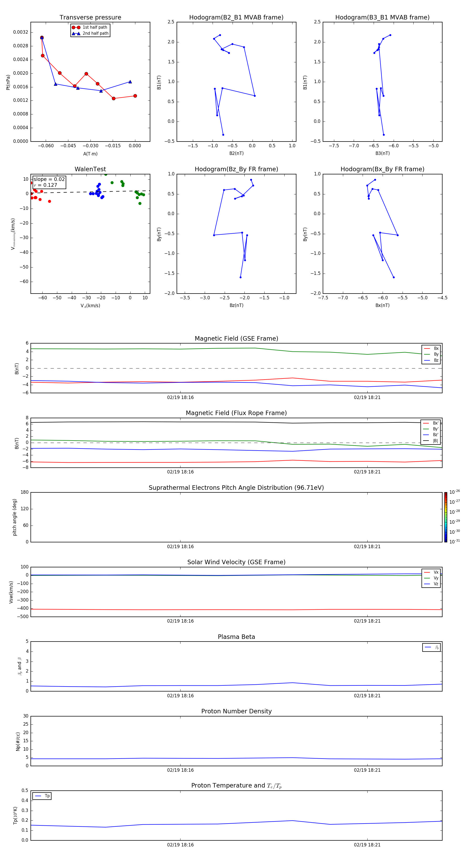Click the 'Bz' legend entry in GSE plot
This screenshot has width=473, height=868.
[x=431, y=360]
